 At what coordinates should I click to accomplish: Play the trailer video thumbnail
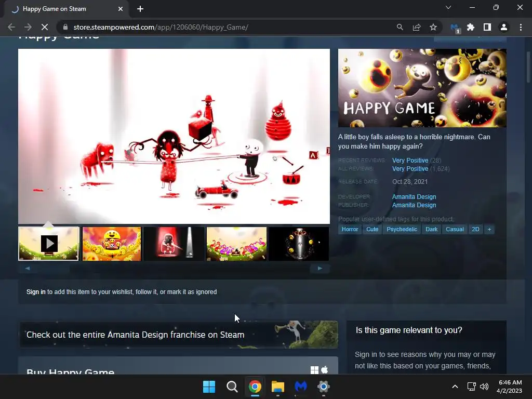tap(48, 244)
